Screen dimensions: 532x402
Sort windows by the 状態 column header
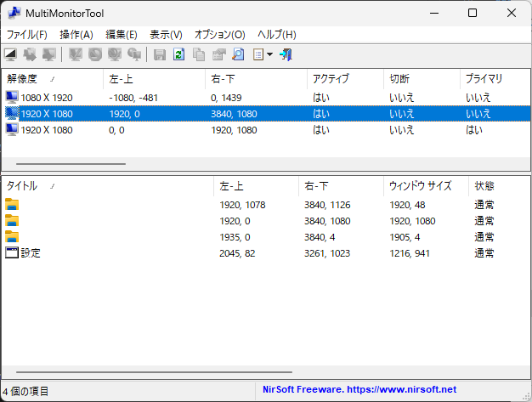(x=500, y=186)
